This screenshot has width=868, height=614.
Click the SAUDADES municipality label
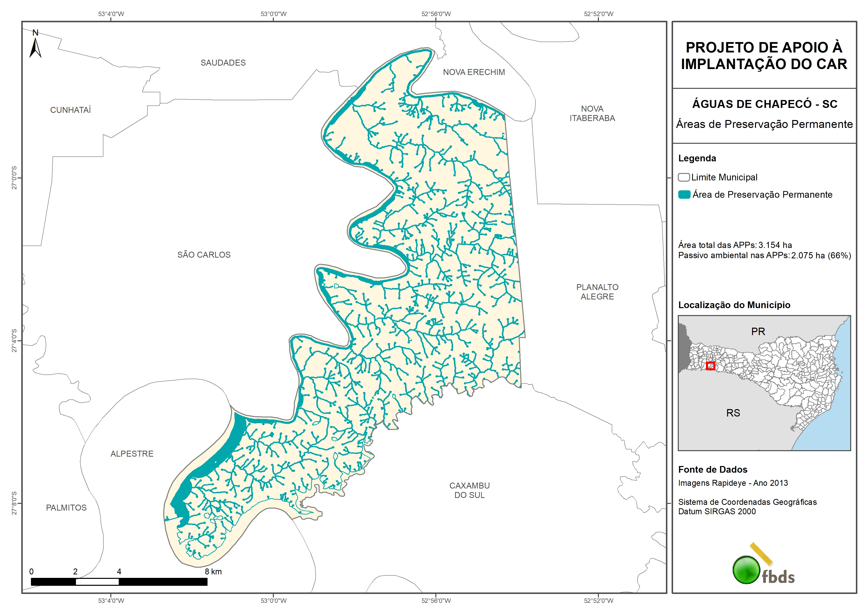point(223,63)
